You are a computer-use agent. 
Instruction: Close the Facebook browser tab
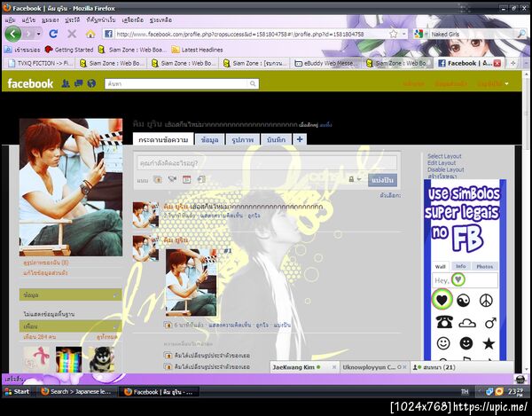point(497,63)
